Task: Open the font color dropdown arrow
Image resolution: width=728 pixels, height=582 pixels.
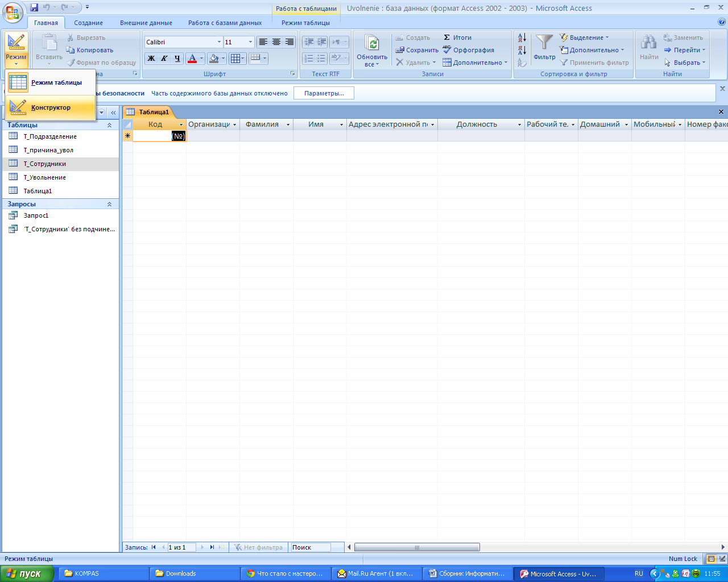Action: pos(201,58)
